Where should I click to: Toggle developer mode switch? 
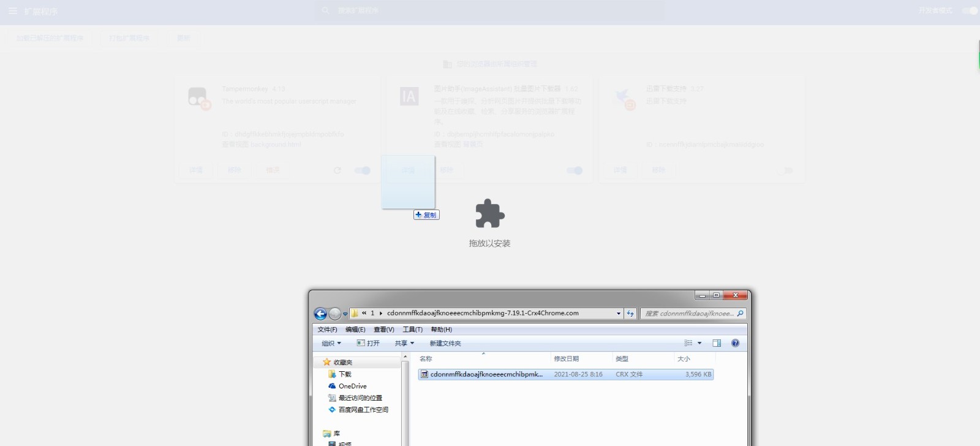pyautogui.click(x=970, y=10)
